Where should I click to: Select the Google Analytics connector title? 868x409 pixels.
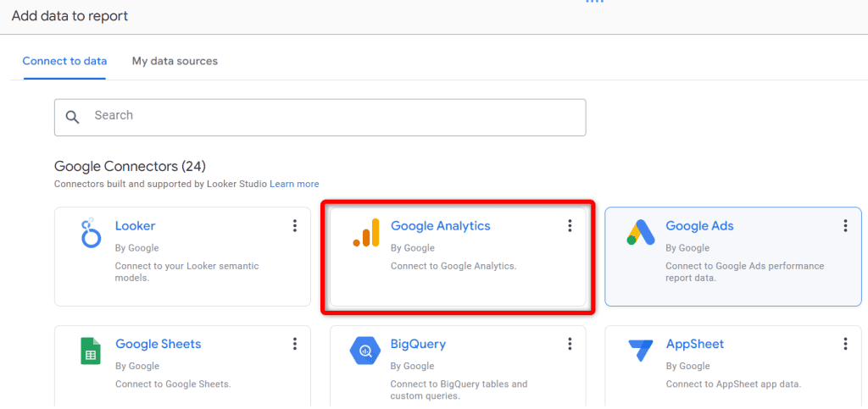click(x=441, y=225)
